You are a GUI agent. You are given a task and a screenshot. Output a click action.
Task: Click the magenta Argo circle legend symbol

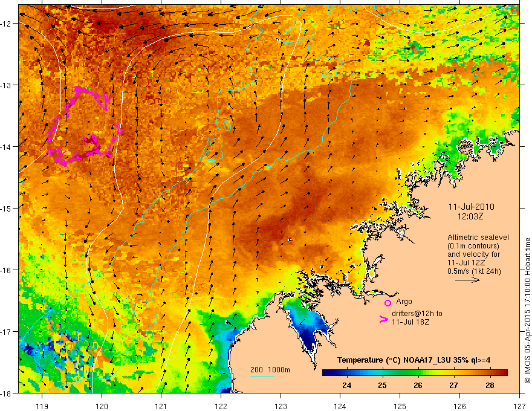click(388, 303)
